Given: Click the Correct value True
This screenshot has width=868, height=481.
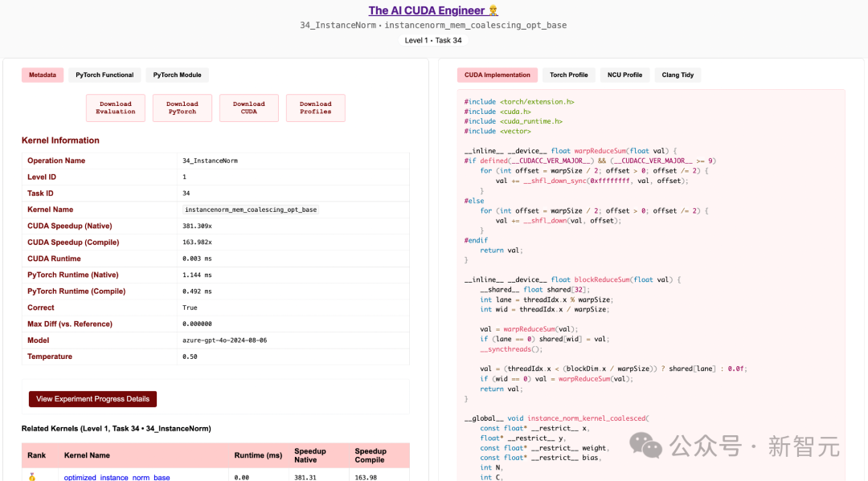Looking at the screenshot, I should 190,308.
